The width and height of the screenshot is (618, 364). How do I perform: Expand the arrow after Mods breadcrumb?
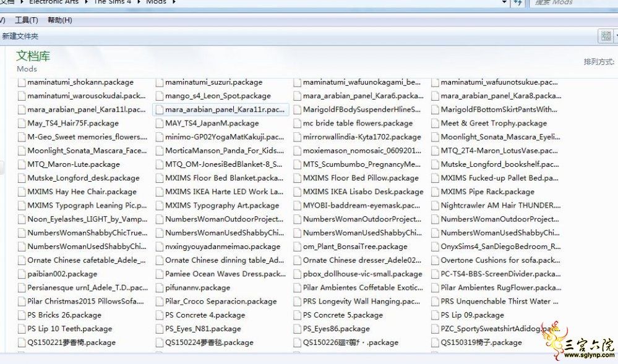pos(174,2)
